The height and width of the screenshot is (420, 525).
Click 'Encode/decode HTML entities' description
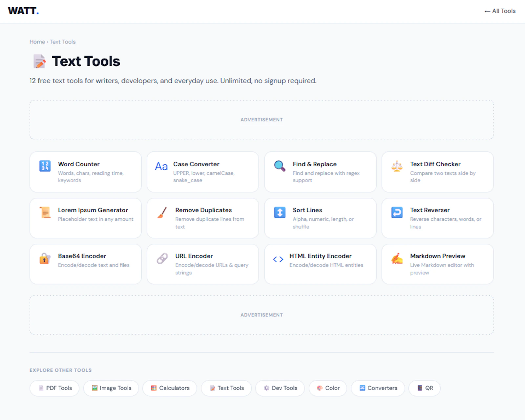point(326,265)
